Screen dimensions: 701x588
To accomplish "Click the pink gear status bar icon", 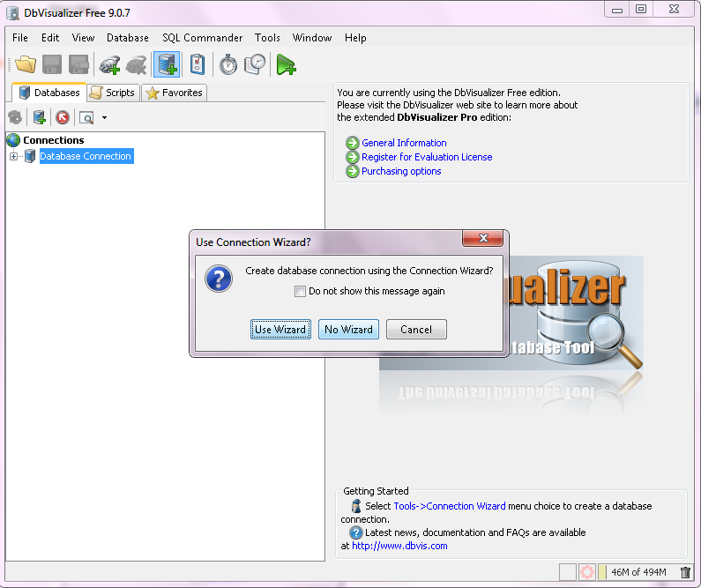I will (x=587, y=572).
